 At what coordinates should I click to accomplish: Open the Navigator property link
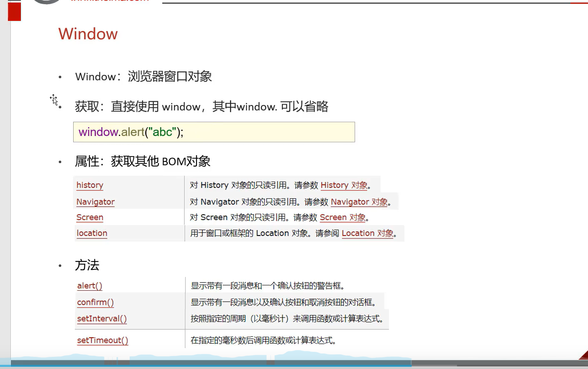pyautogui.click(x=95, y=202)
